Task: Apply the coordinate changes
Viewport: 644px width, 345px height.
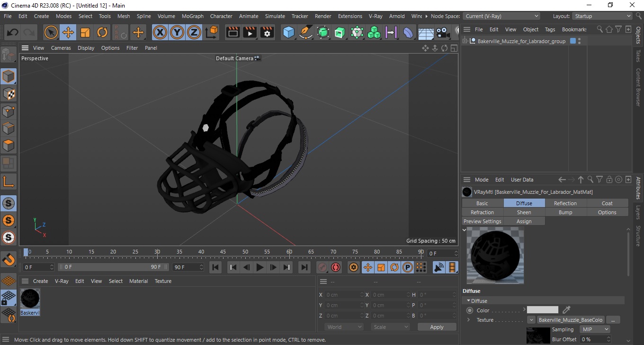Action: click(x=437, y=327)
